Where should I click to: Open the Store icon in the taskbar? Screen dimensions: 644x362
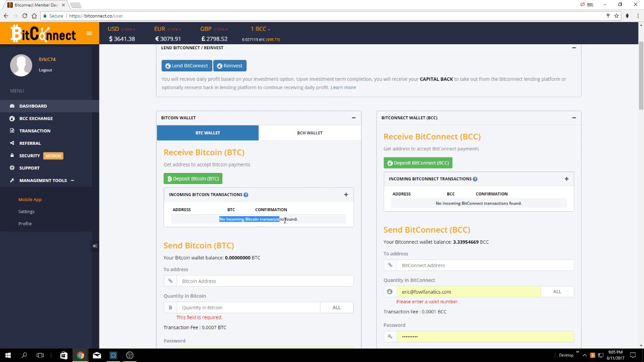coord(64,355)
